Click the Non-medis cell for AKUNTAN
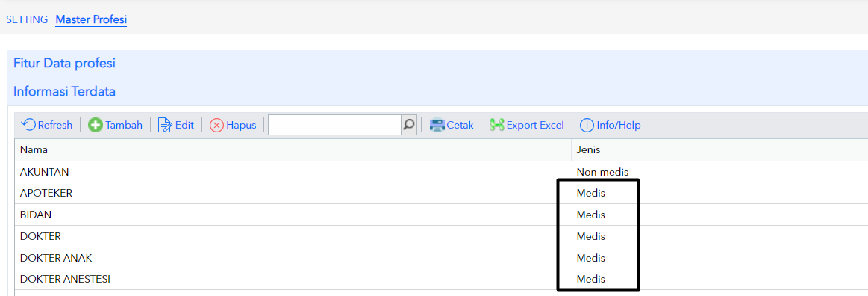868x296 pixels. click(x=719, y=172)
